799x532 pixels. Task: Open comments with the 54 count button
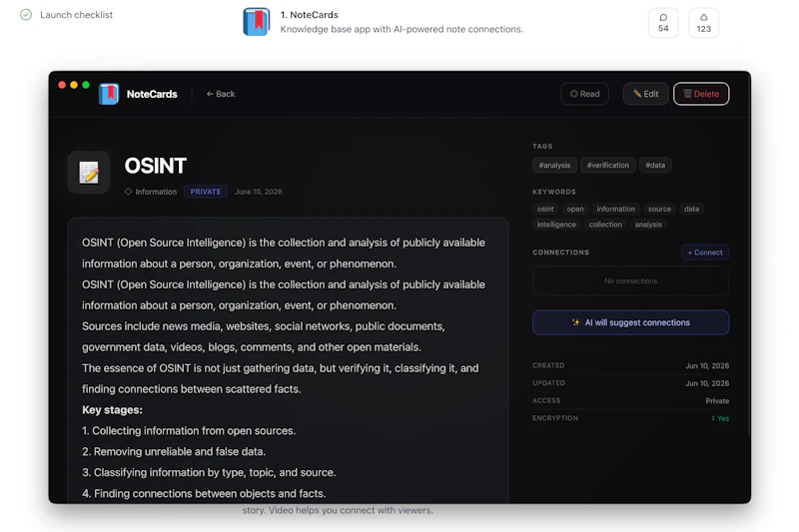(663, 23)
